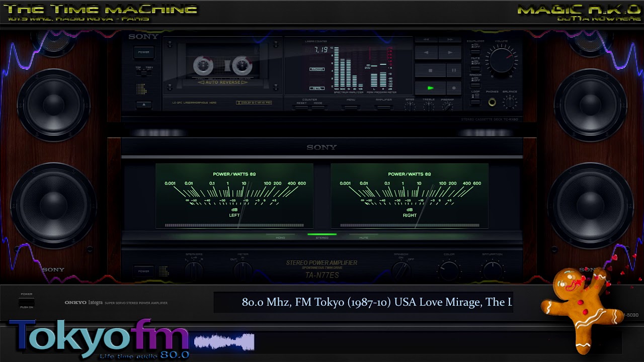644x362 pixels.
Task: Click the Dolby B-C NR HX Pro badge
Action: point(254,103)
